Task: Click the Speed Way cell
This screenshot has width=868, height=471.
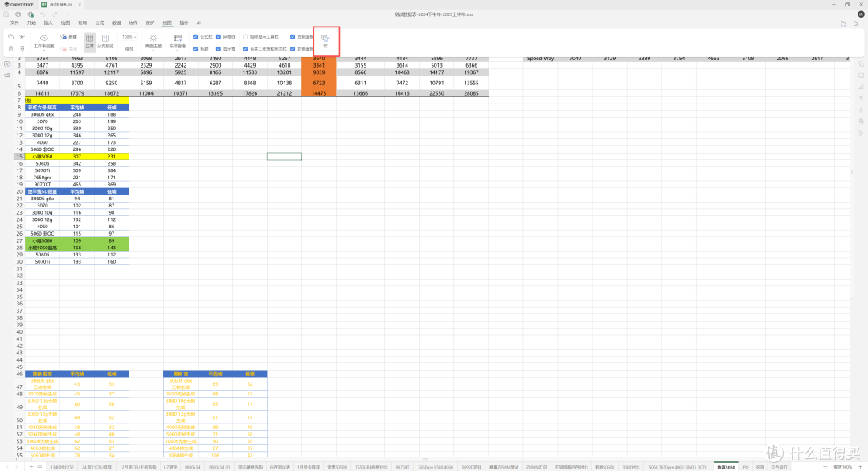Action: tap(540, 59)
